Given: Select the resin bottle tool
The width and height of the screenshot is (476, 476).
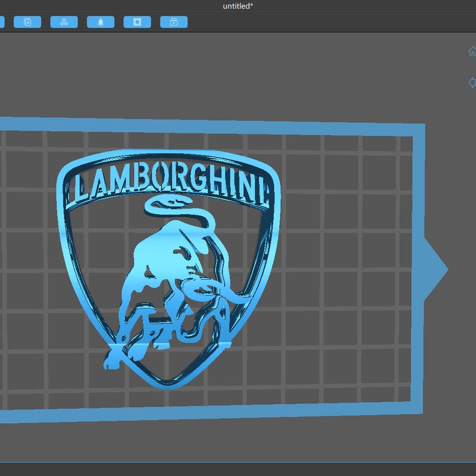Looking at the screenshot, I should coord(101,22).
